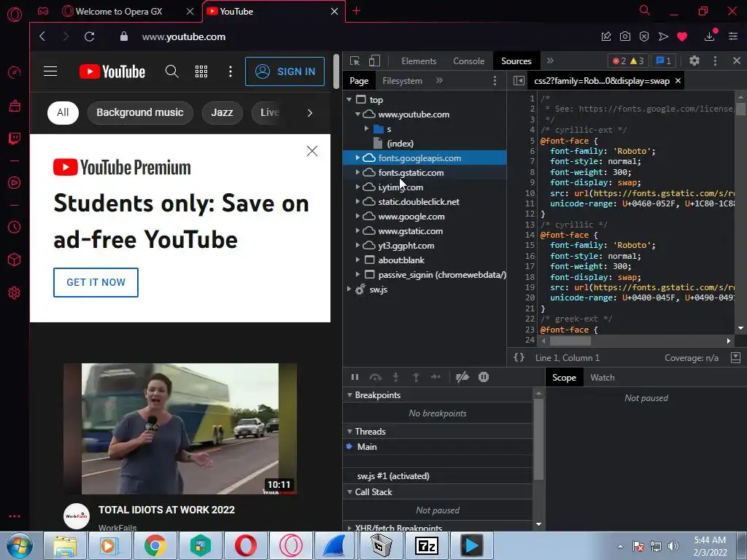
Task: Dismiss the YouTube Premium promo
Action: point(312,151)
